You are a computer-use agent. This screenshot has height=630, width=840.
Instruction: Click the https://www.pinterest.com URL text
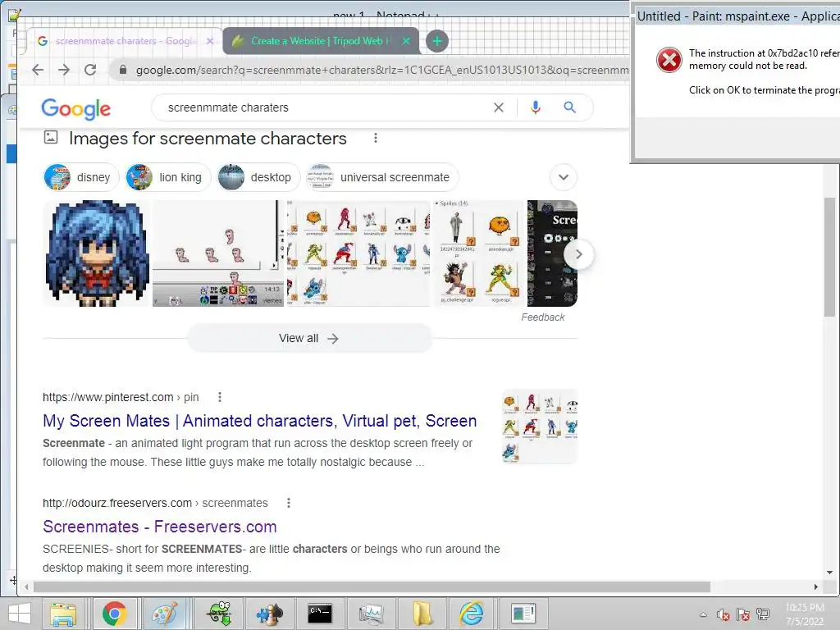[108, 397]
